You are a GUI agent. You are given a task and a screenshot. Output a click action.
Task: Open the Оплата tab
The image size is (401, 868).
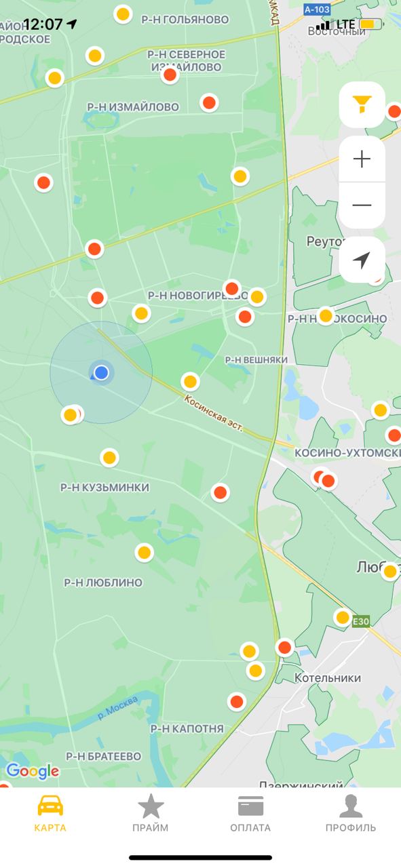[250, 813]
